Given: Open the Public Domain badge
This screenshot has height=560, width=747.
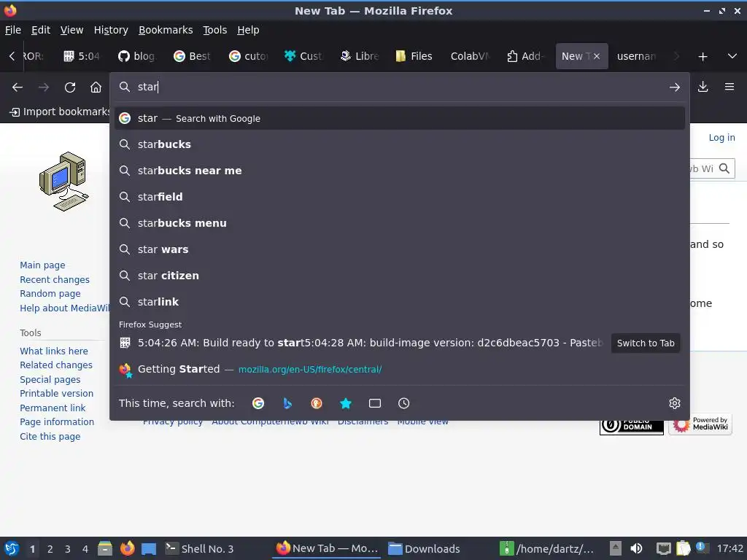Looking at the screenshot, I should click(631, 424).
